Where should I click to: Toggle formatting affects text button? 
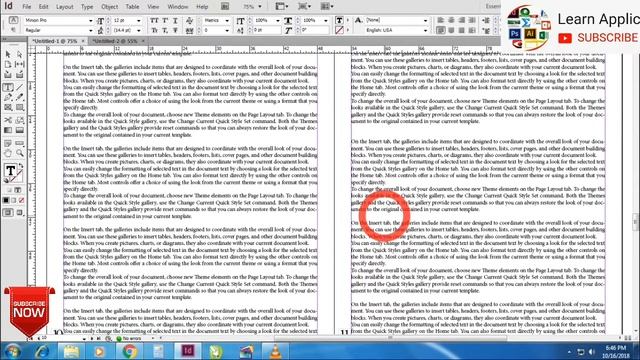coord(18,190)
